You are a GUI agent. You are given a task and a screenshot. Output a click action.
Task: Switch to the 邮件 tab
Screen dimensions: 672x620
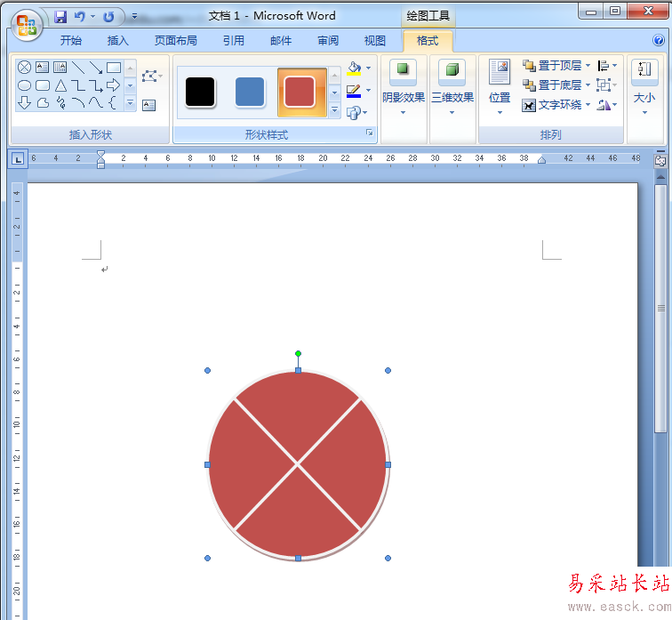[281, 41]
